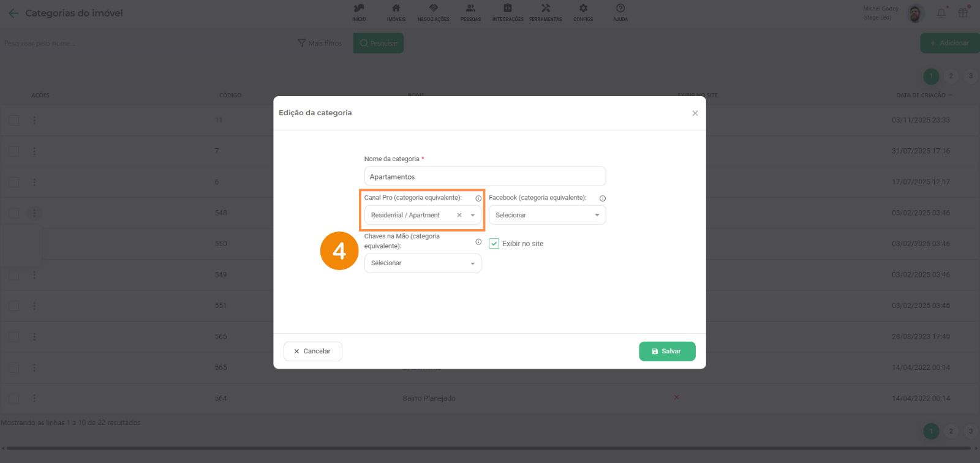Clear the Residential / Apartment selection
980x463 pixels.
[x=459, y=215]
